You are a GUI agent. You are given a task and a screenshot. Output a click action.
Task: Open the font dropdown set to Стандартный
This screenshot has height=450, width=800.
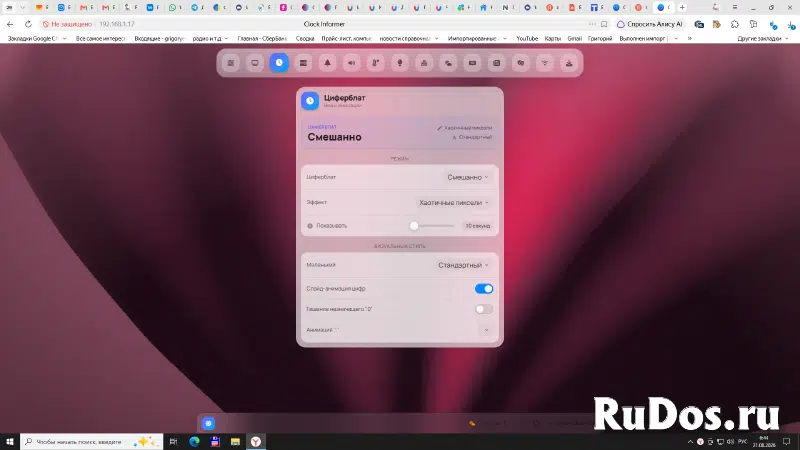click(x=463, y=265)
